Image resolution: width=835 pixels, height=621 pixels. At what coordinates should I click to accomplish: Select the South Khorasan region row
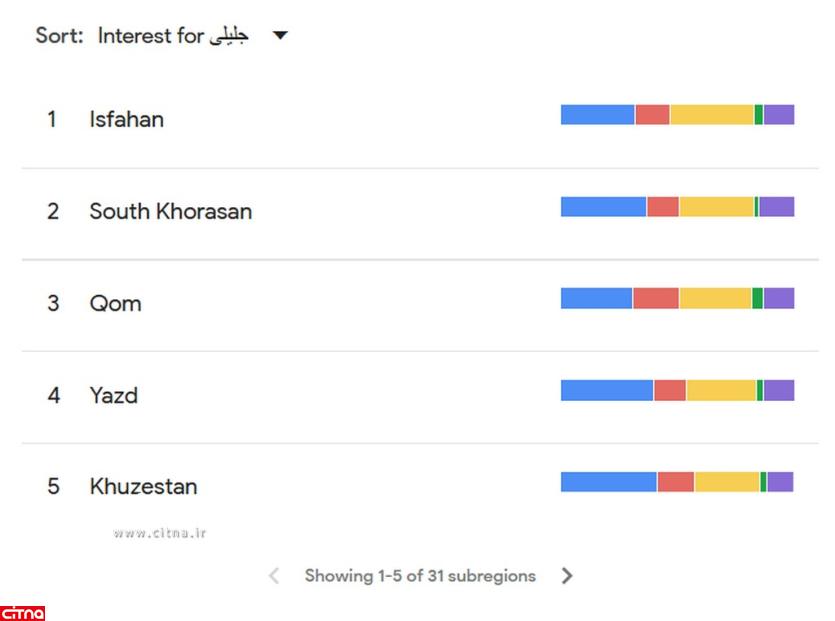[170, 211]
